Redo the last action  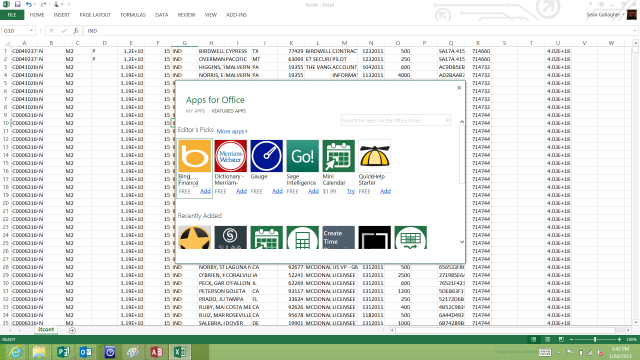tap(43, 4)
